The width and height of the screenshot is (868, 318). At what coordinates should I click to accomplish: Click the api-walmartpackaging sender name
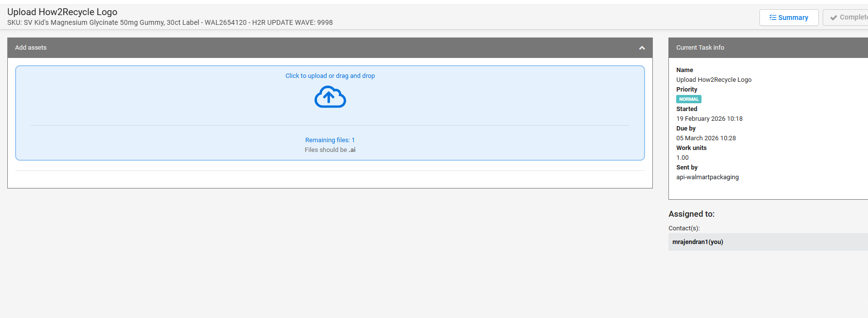707,177
